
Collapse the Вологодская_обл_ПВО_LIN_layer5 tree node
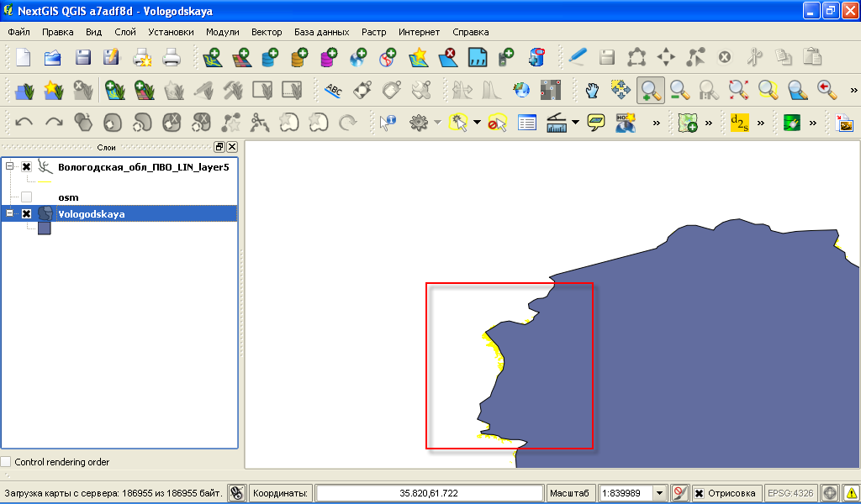tap(9, 165)
